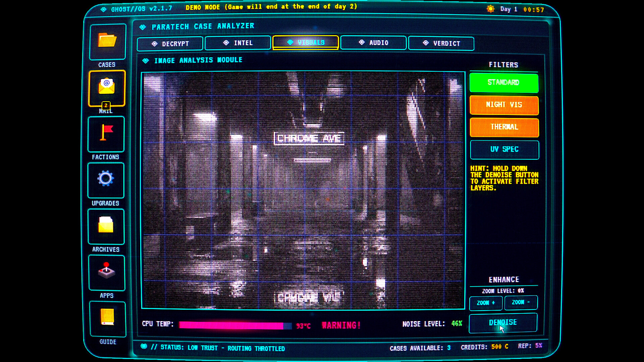Switch to the Decrypt tab
The width and height of the screenshot is (644, 362).
tap(170, 44)
